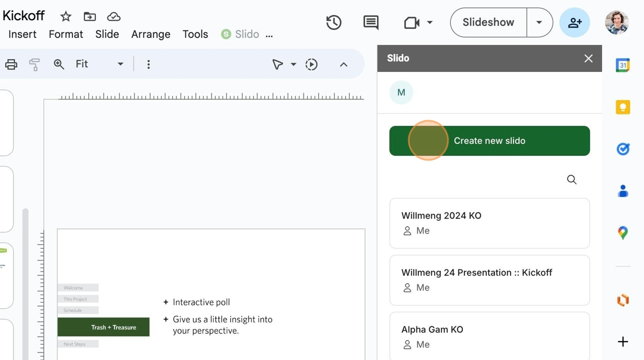644x360 pixels.
Task: Click the Give us a little insight text
Action: click(x=223, y=325)
